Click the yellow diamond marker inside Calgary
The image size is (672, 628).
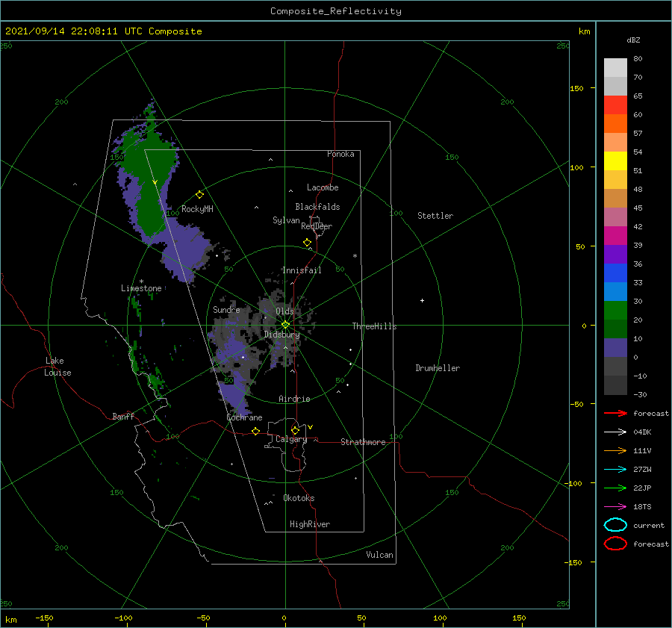295,430
